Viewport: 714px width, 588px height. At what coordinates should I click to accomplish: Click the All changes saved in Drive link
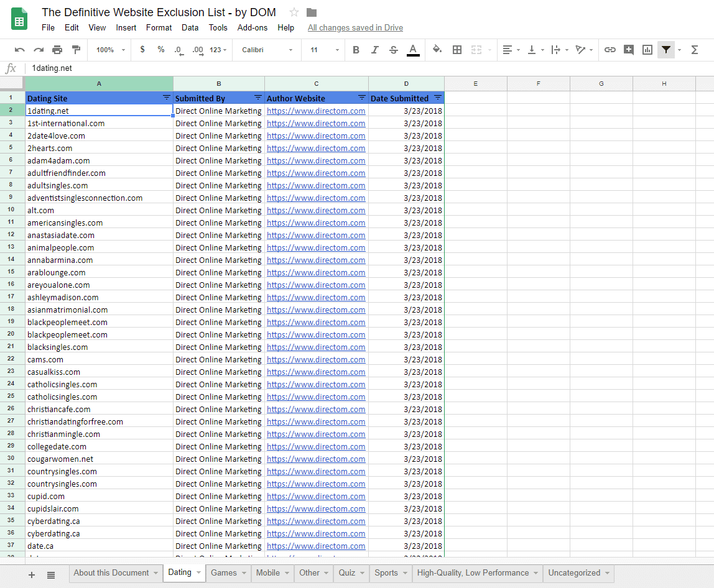point(355,27)
